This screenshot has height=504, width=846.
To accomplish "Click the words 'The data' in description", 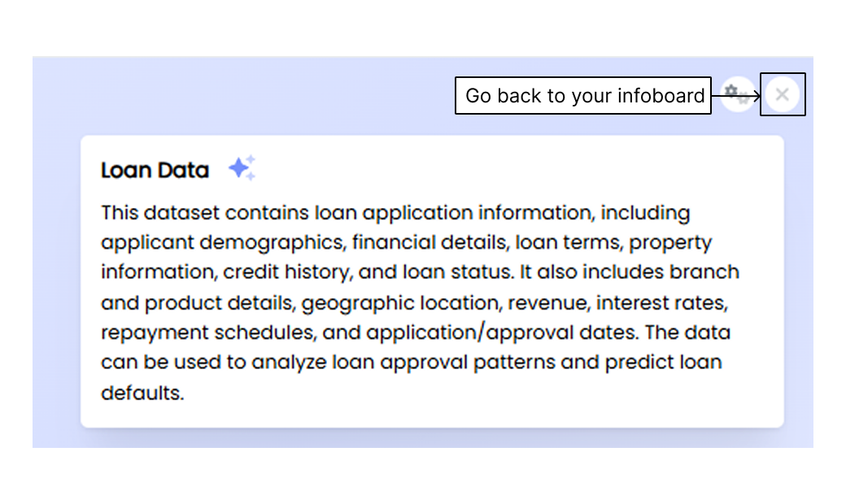I will pos(687,332).
